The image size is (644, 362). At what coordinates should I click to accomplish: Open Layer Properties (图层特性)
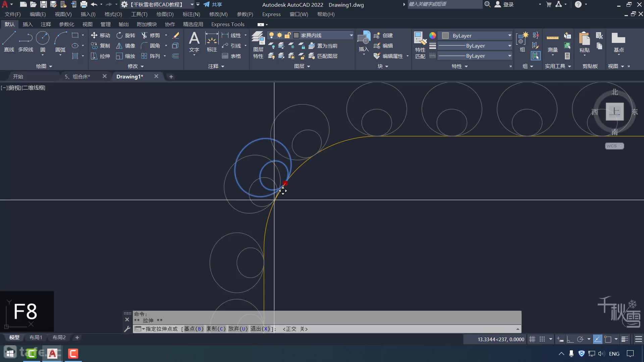click(x=258, y=45)
